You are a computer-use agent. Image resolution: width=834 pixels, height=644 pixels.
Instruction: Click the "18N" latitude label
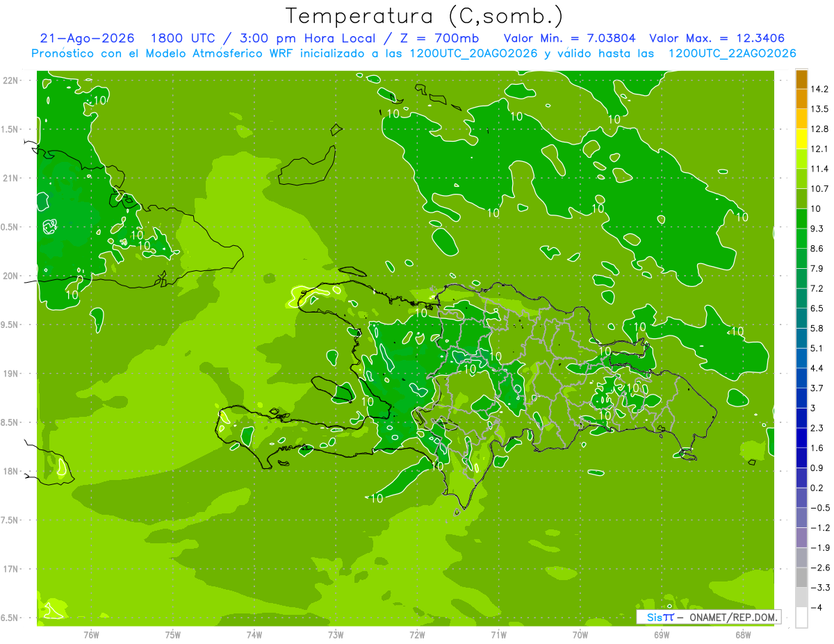click(11, 472)
